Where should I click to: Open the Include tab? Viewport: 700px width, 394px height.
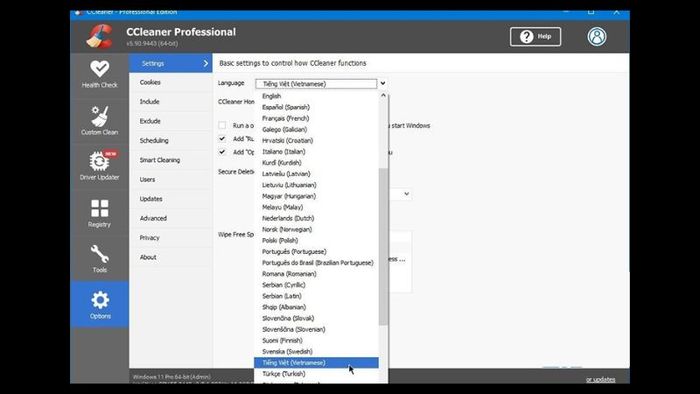171,102
